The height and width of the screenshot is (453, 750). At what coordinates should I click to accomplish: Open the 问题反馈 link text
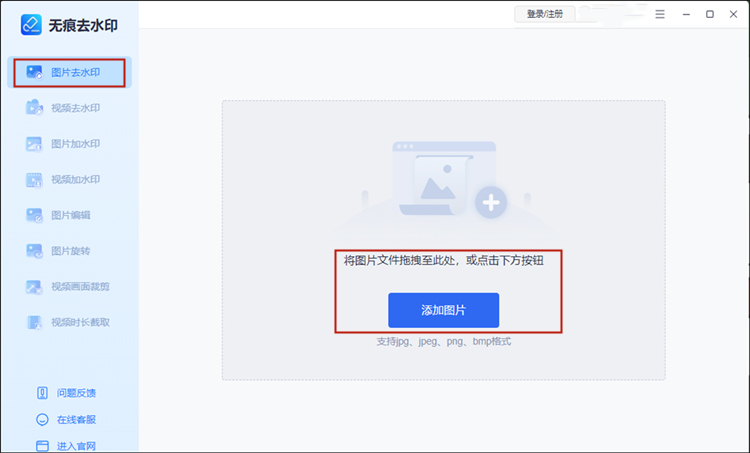point(77,393)
